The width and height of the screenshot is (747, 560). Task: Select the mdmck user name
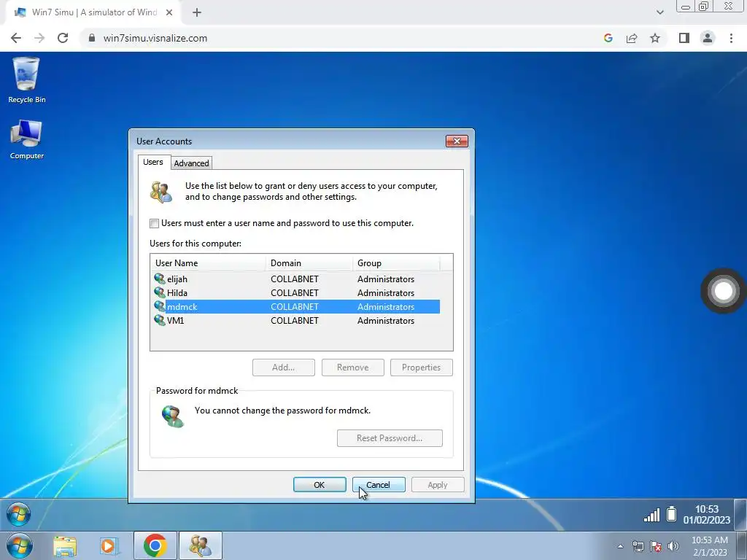[182, 307]
